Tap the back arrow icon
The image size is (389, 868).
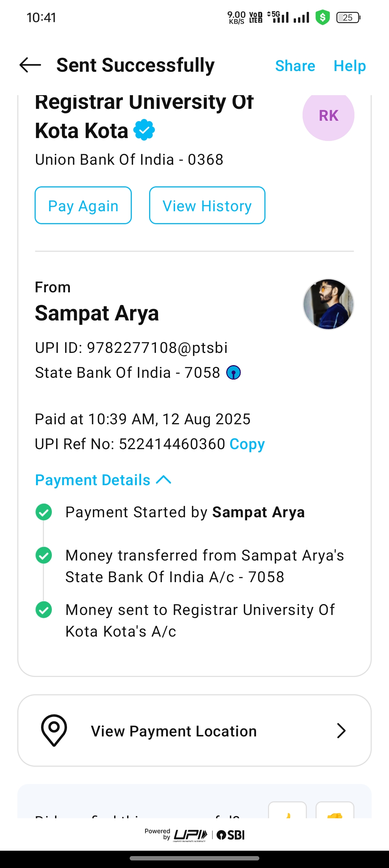(30, 65)
